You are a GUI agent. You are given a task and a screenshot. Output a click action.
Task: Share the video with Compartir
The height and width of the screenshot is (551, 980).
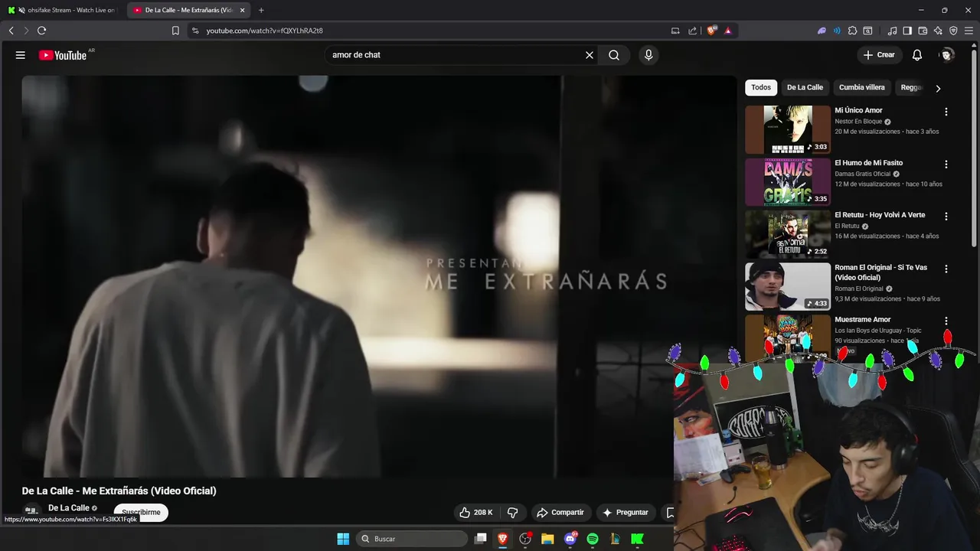pos(560,513)
